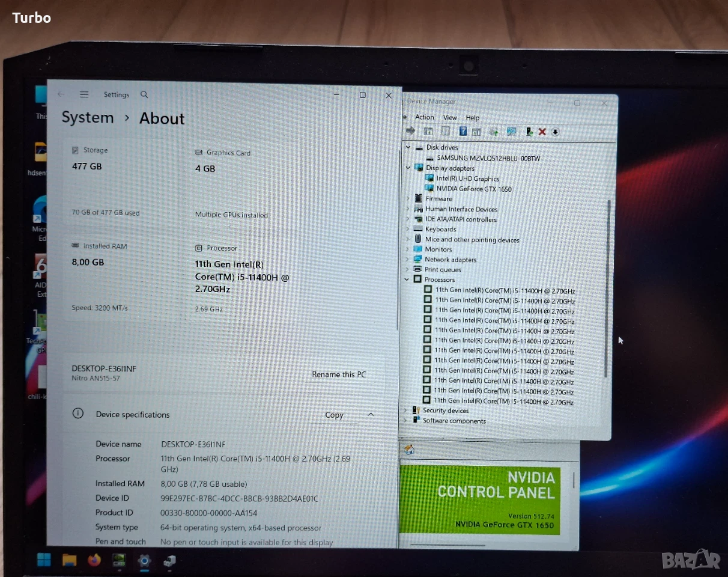Go back using Settings back arrow
The width and height of the screenshot is (728, 577).
coord(61,94)
